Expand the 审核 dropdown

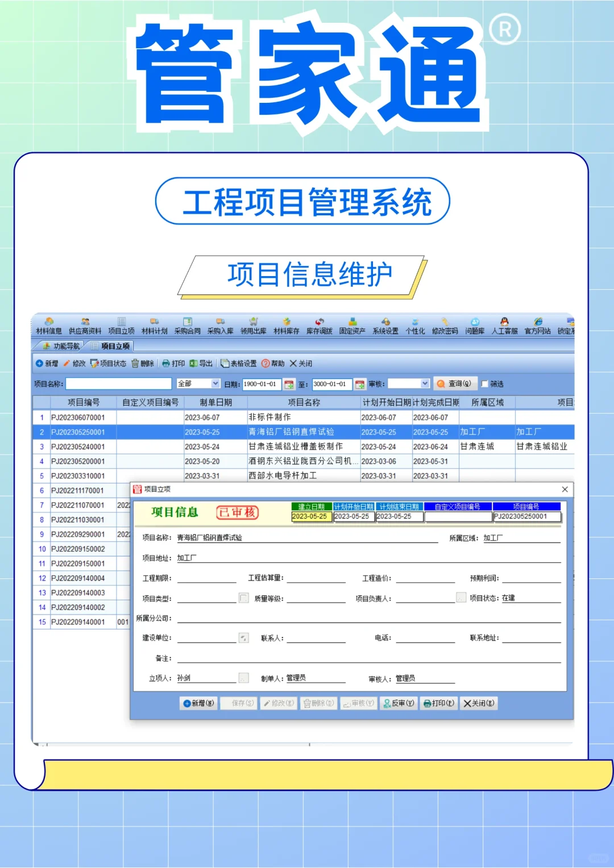425,384
